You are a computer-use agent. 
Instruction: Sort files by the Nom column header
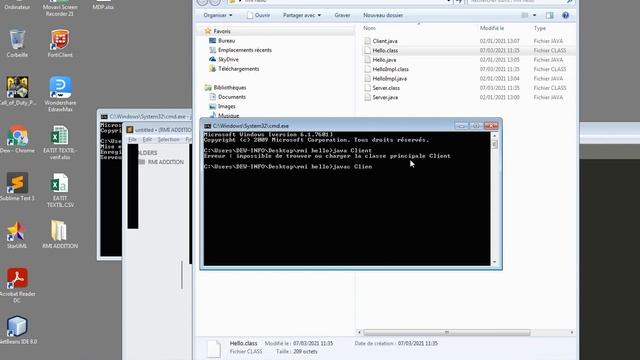[x=369, y=28]
